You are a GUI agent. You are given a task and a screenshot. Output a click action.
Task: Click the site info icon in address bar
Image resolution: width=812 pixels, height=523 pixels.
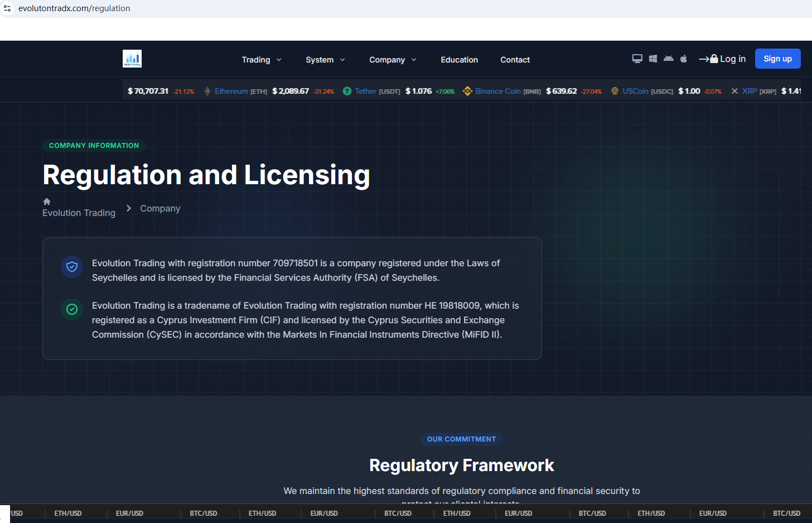[7, 8]
